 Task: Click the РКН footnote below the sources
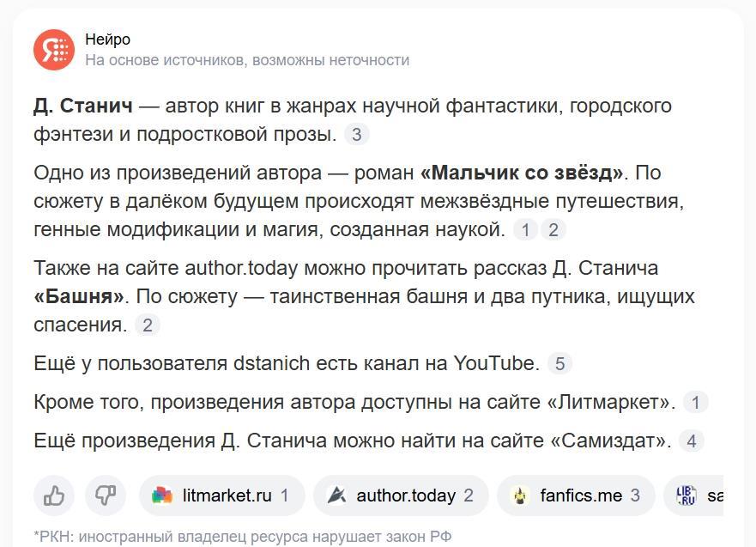(242, 537)
